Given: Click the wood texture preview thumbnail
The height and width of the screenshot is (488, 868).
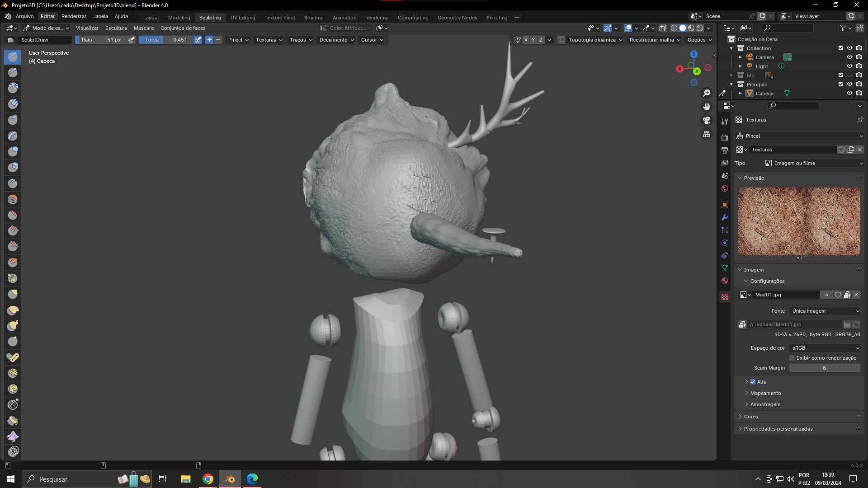Looking at the screenshot, I should 799,221.
